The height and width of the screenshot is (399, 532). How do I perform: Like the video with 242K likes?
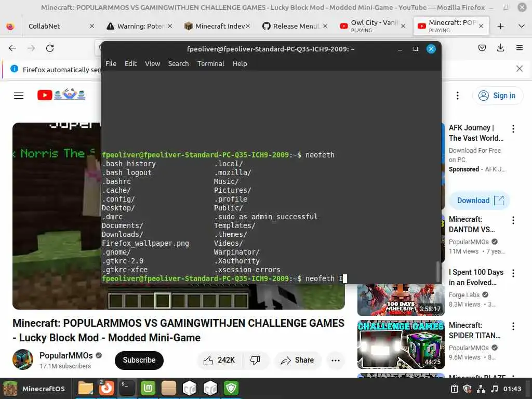(219, 361)
